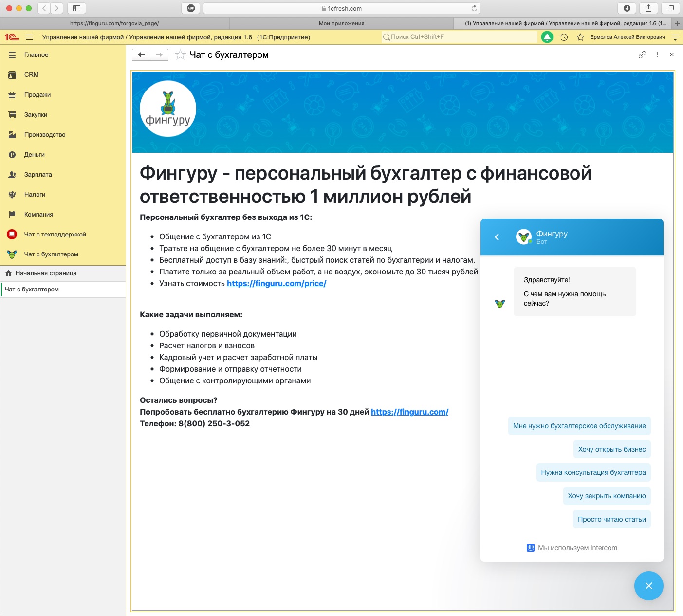The image size is (683, 616).
Task: Click the Зарплата people icon
Action: [12, 175]
